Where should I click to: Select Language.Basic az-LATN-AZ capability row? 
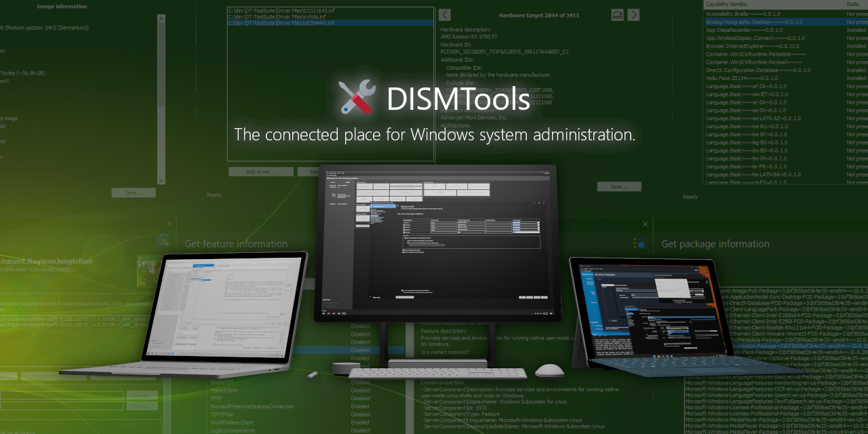tap(785, 119)
